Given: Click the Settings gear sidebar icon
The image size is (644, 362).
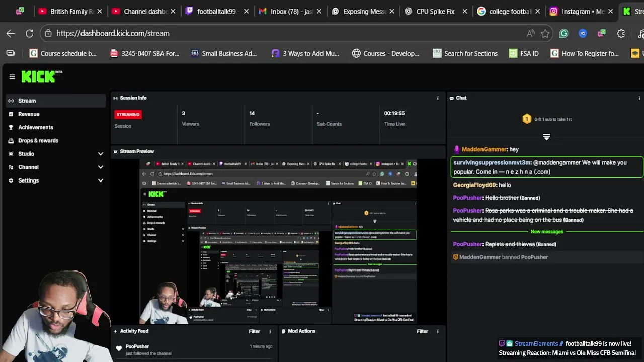Looking at the screenshot, I should pyautogui.click(x=11, y=180).
